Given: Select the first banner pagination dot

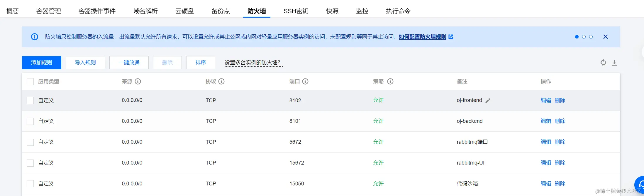Looking at the screenshot, I should point(577,37).
